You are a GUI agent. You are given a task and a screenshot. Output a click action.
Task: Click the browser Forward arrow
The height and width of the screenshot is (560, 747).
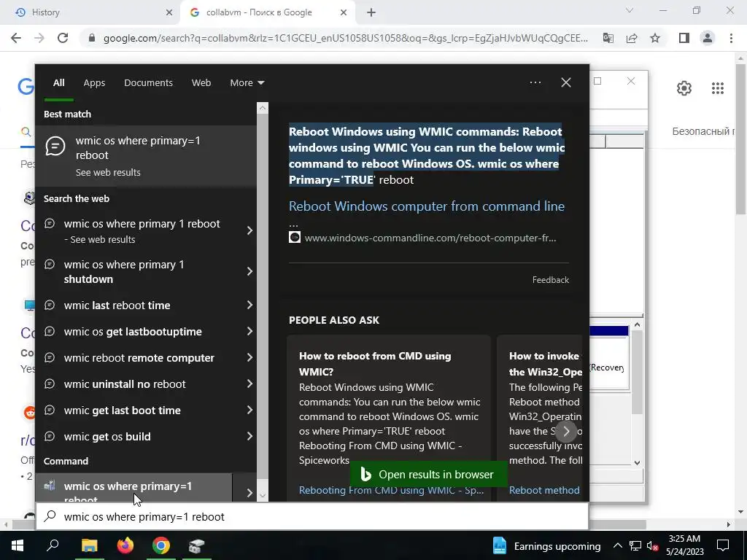(39, 38)
